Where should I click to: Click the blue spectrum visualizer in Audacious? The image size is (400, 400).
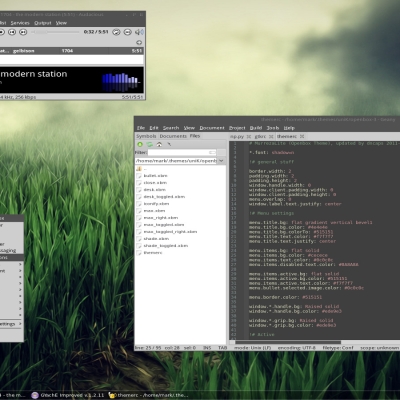(121, 82)
